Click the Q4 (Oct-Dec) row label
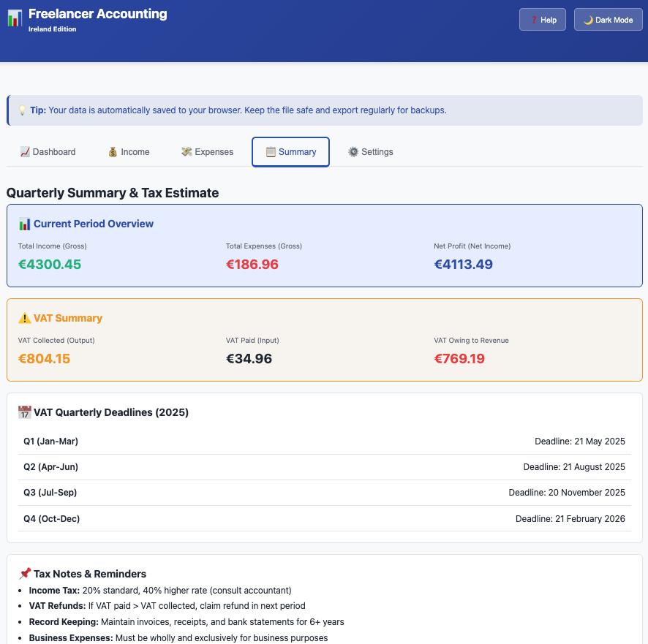 (x=52, y=518)
